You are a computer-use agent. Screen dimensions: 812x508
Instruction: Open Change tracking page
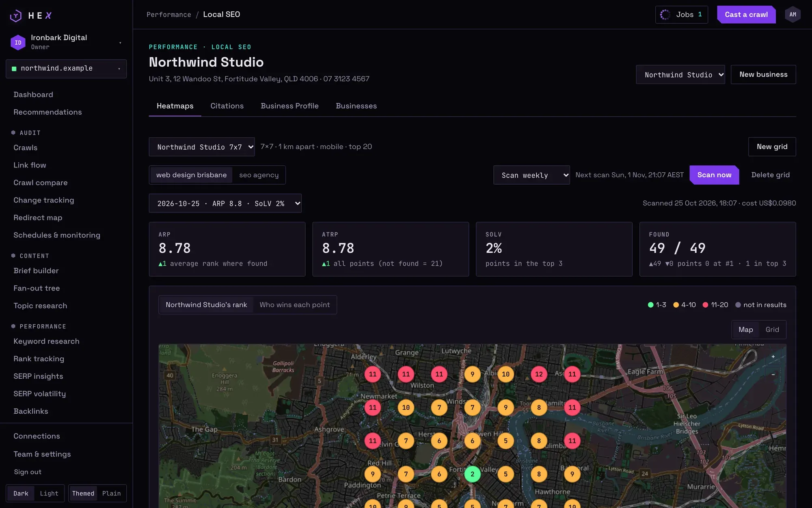[44, 200]
